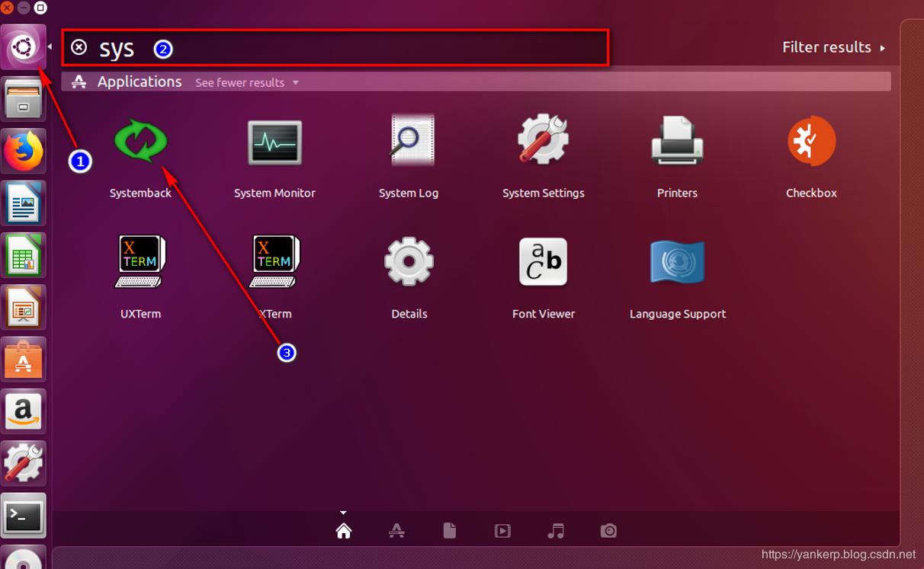Click the Ubuntu Dash home button

[24, 47]
